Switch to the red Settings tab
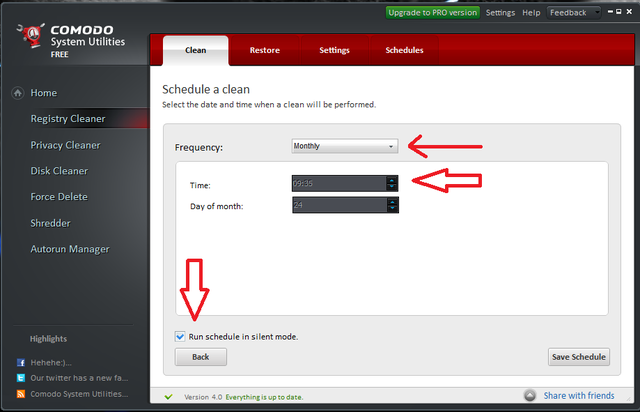640x412 pixels. point(334,50)
